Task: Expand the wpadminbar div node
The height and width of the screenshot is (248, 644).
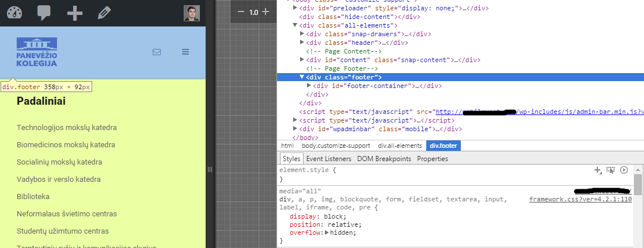Action: tap(295, 128)
